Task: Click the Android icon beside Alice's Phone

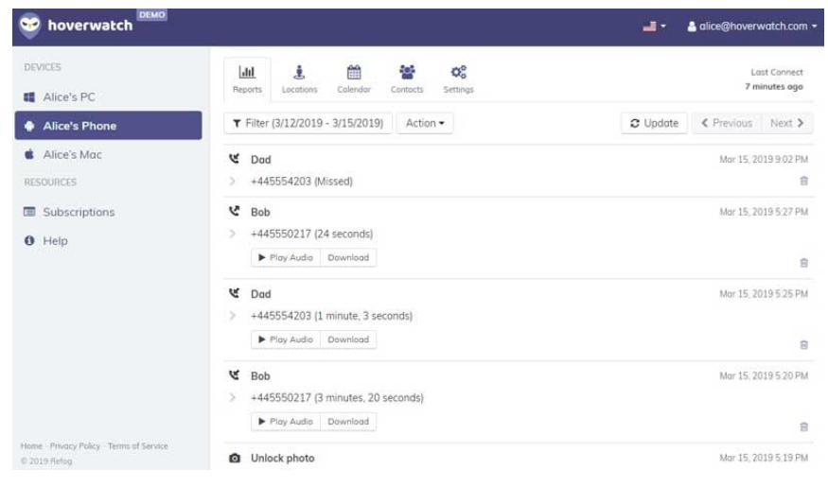Action: [x=29, y=126]
